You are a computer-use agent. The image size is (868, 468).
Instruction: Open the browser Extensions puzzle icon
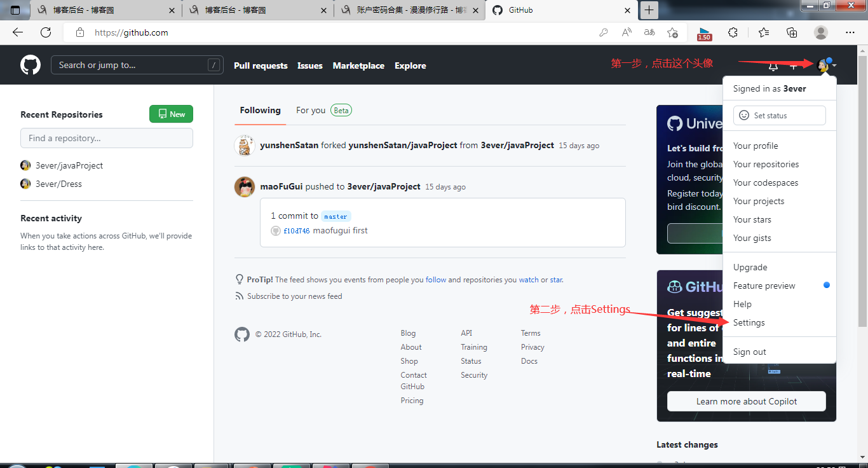[733, 32]
